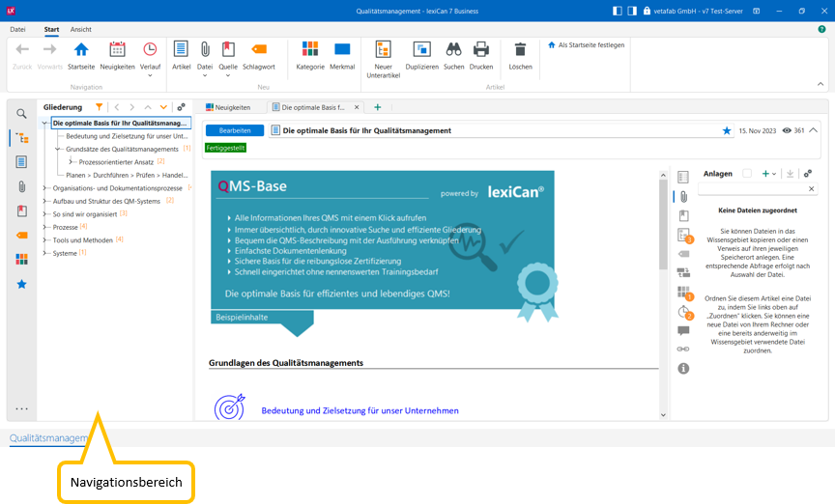Open the Ansicht ribbon tab
The height and width of the screenshot is (504, 835).
pyautogui.click(x=81, y=30)
